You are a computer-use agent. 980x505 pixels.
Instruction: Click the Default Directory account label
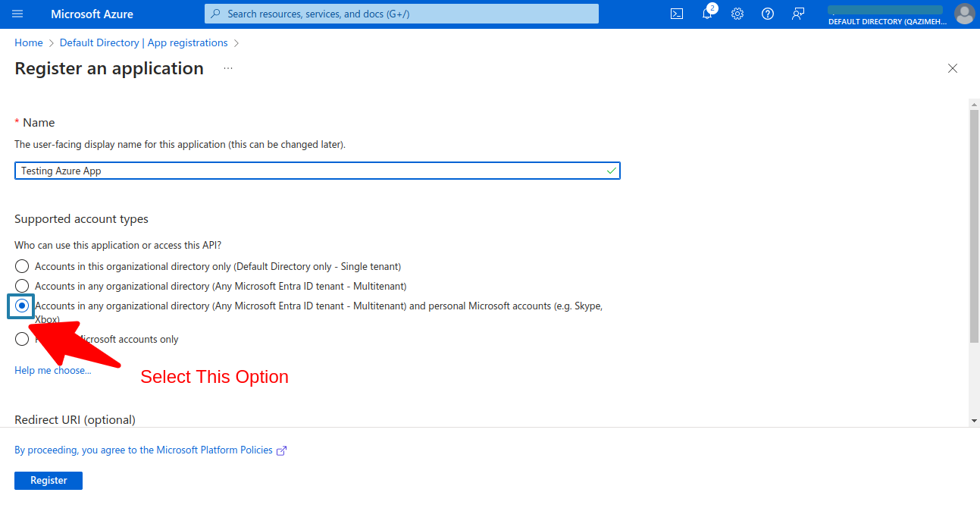[x=888, y=22]
